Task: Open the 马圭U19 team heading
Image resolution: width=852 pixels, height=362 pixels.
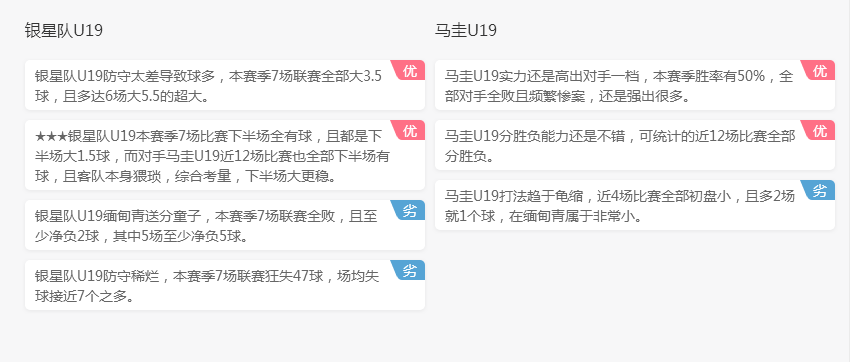Action: pos(466,30)
